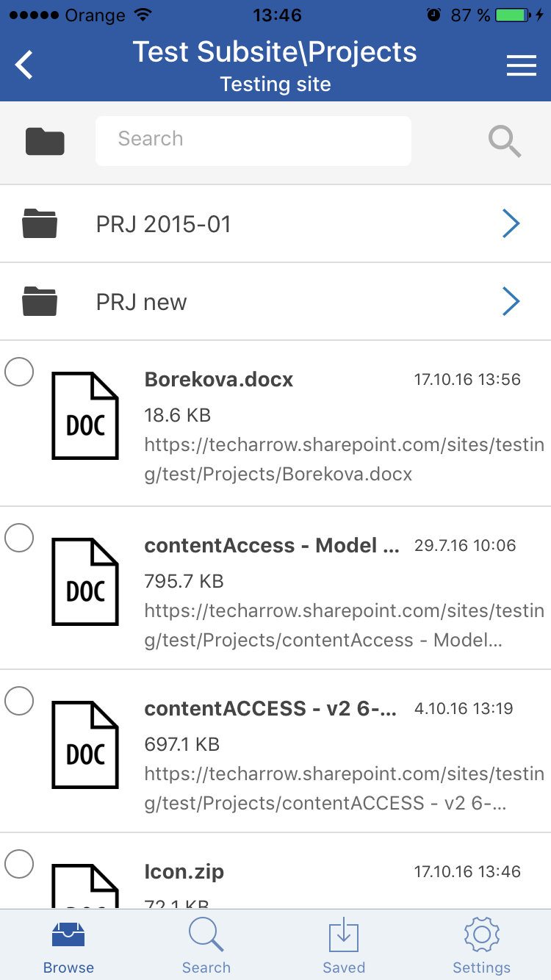This screenshot has width=551, height=980.
Task: Switch to the Saved tab
Action: [x=344, y=946]
